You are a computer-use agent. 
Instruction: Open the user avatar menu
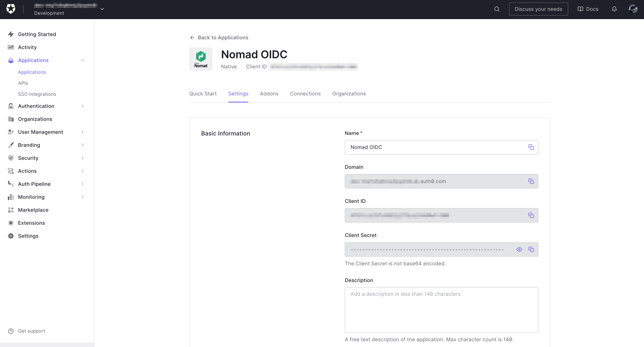[633, 9]
